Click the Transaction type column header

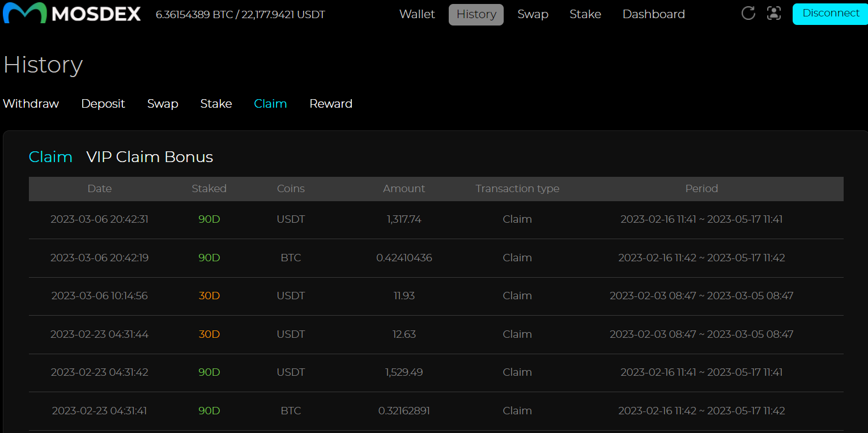517,189
